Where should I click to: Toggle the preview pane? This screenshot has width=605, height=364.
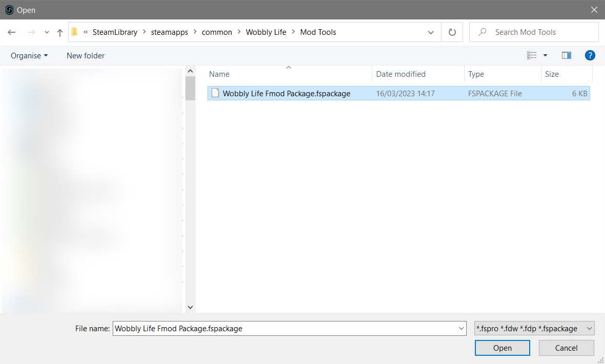(x=566, y=55)
